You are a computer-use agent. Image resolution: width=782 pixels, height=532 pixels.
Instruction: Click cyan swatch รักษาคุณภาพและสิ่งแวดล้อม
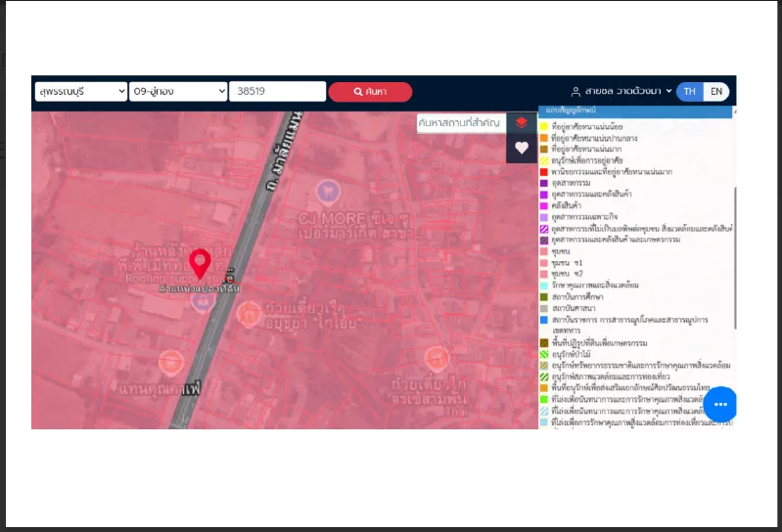544,286
